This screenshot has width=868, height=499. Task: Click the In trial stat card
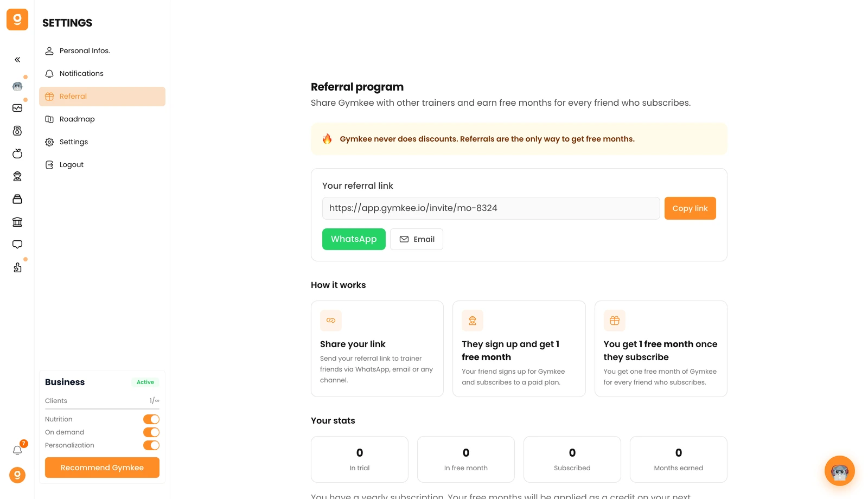pos(360,459)
